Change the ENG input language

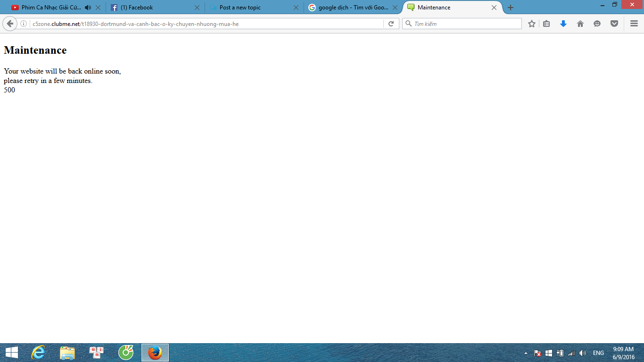coord(598,353)
